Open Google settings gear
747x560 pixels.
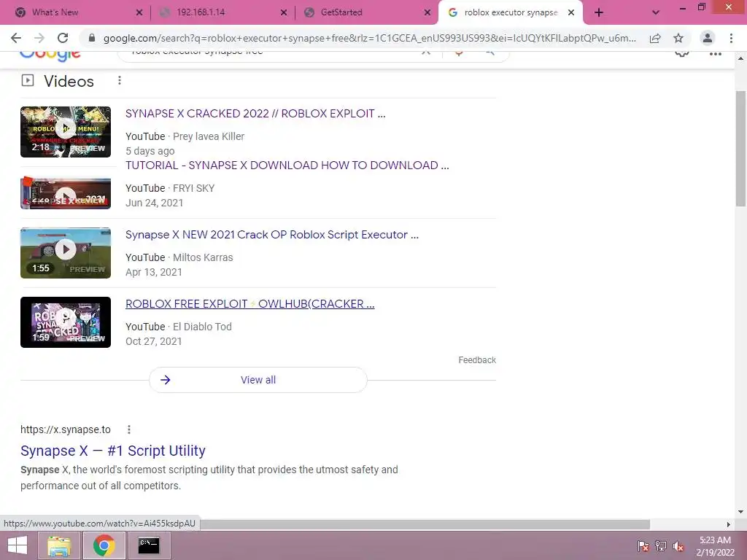682,54
